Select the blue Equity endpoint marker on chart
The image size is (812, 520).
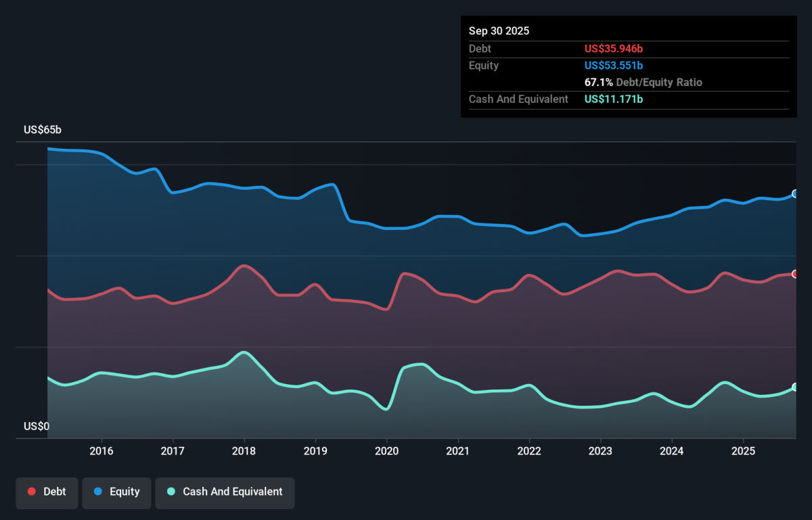click(795, 194)
